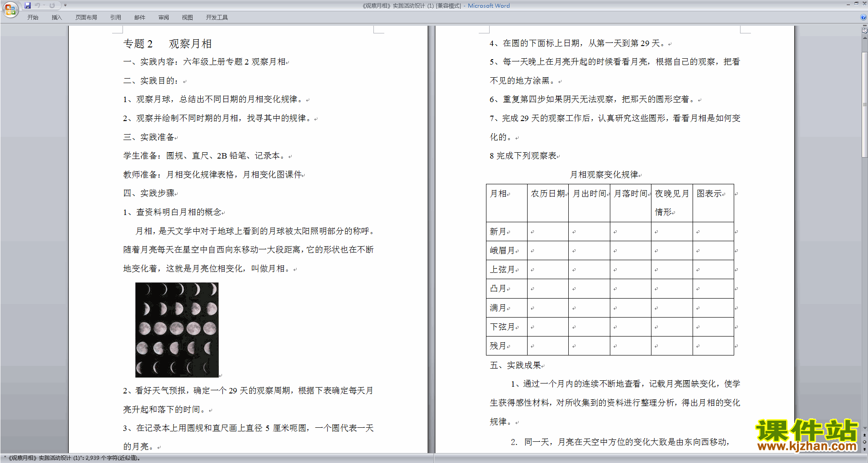This screenshot has width=868, height=463.
Task: Click table caption 月相观察变化规律
Action: tap(604, 175)
